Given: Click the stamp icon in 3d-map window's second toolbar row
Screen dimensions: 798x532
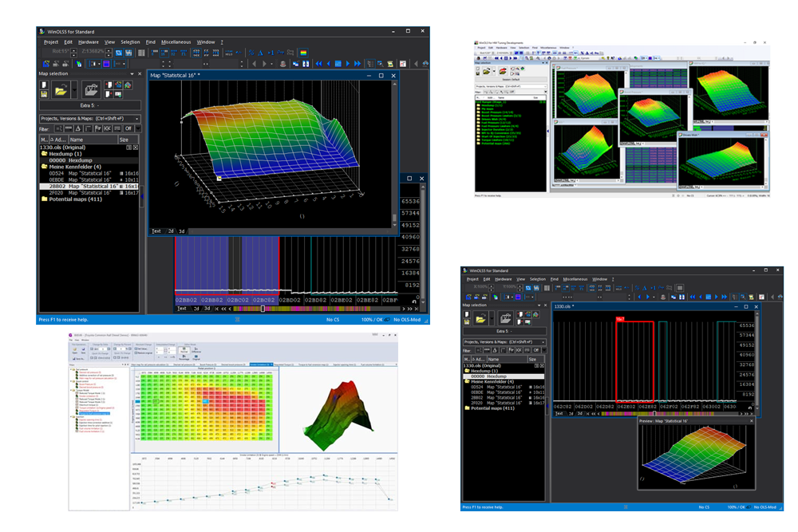Looking at the screenshot, I should [283, 64].
